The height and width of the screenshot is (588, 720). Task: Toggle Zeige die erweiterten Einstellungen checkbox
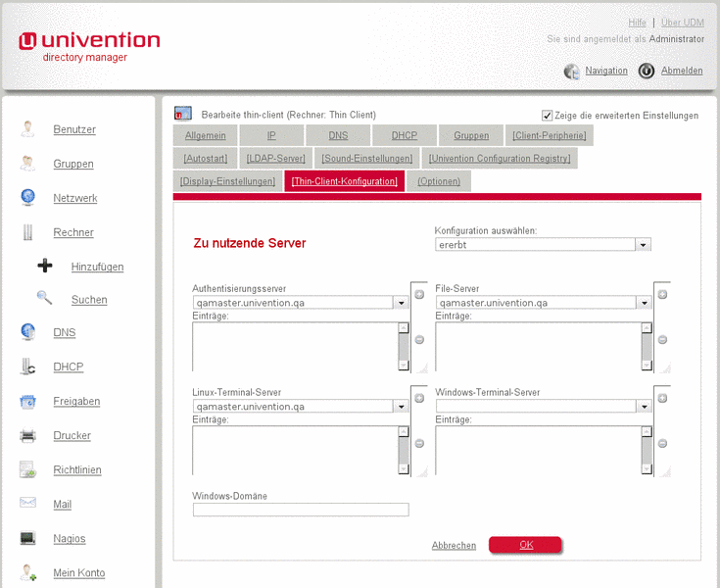pyautogui.click(x=547, y=116)
